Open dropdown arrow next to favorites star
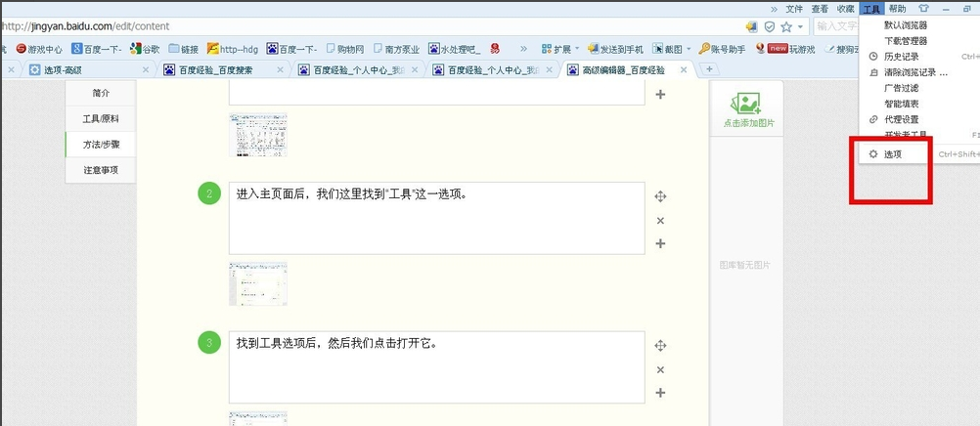This screenshot has width=980, height=426. 800,26
